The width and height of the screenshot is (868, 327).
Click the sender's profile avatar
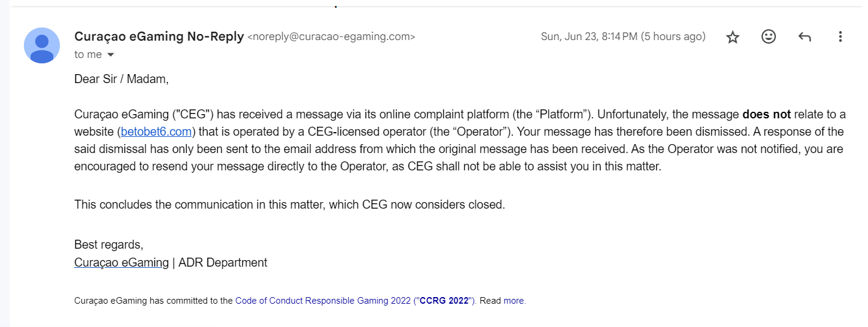coord(42,45)
